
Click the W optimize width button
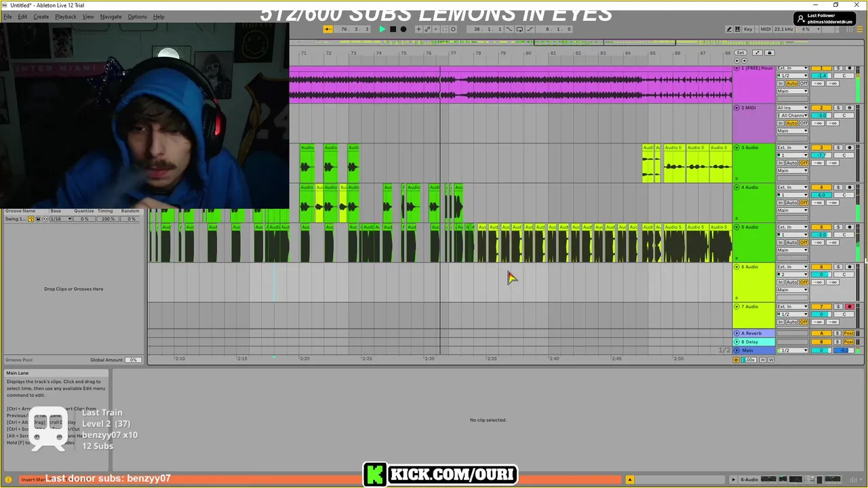tap(770, 360)
